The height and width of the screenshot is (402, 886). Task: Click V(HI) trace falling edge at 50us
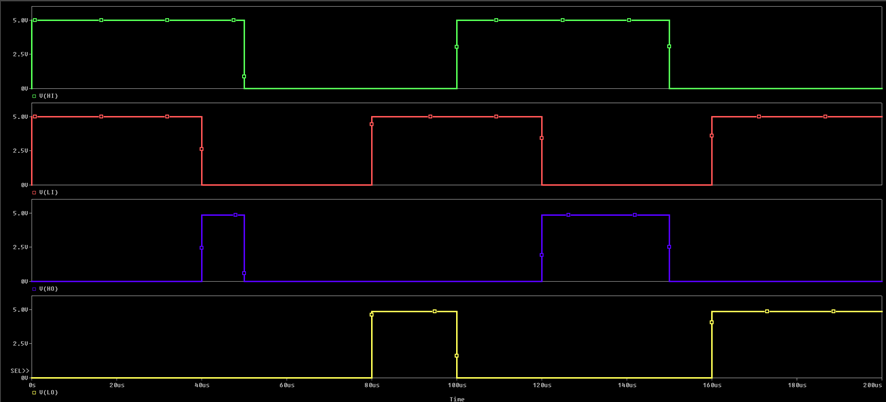(244, 55)
